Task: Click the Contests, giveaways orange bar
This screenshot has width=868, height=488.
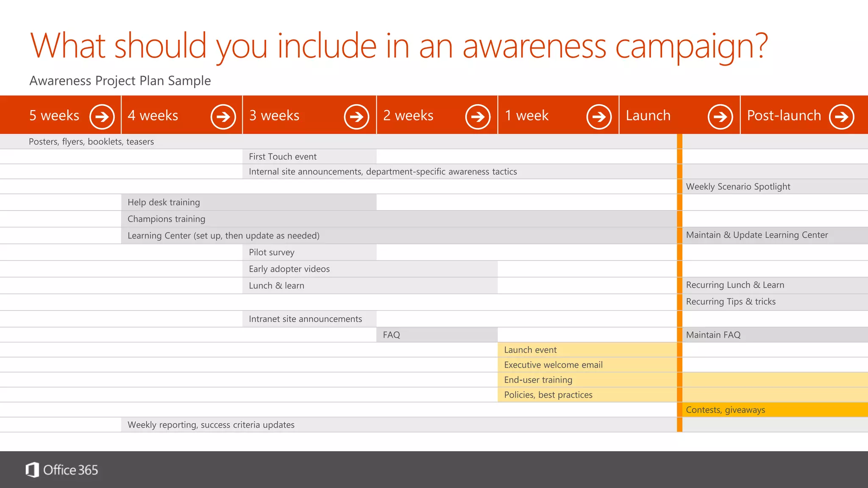Action: click(x=775, y=410)
